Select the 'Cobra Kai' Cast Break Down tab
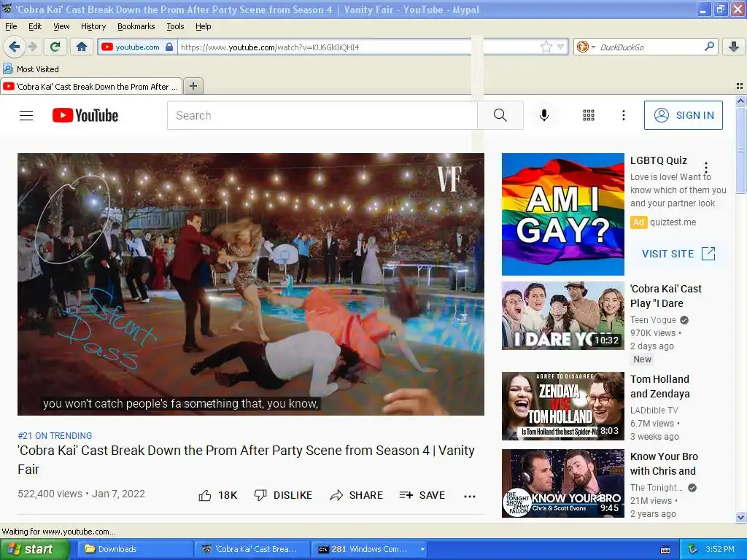This screenshot has height=560, width=747. (91, 87)
